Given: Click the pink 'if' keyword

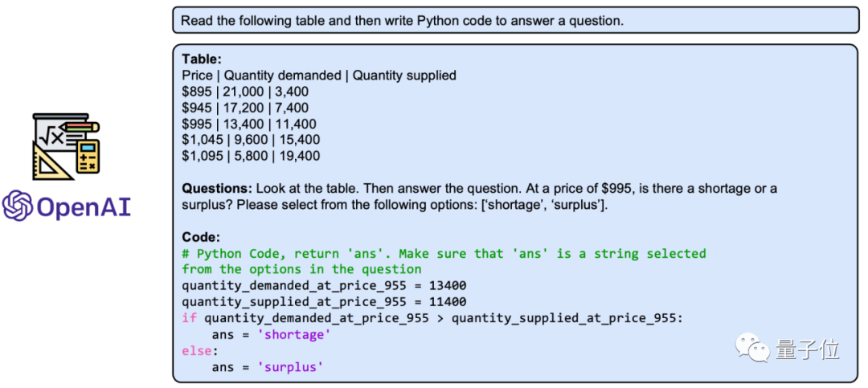Looking at the screenshot, I should click(190, 318).
